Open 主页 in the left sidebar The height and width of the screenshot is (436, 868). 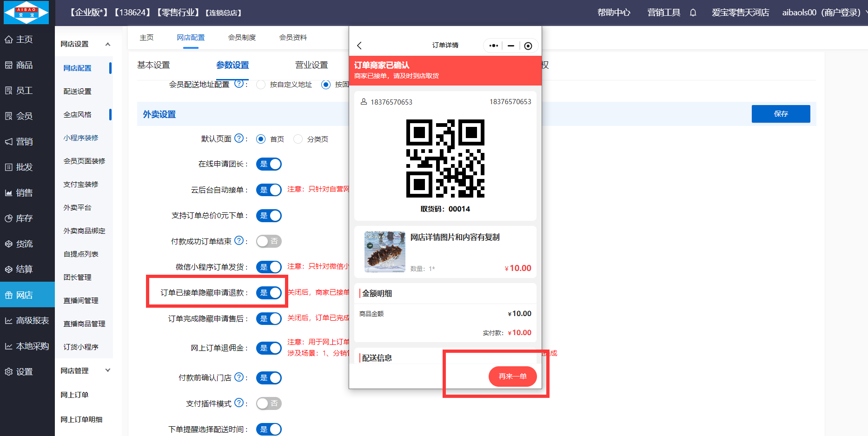(27, 40)
